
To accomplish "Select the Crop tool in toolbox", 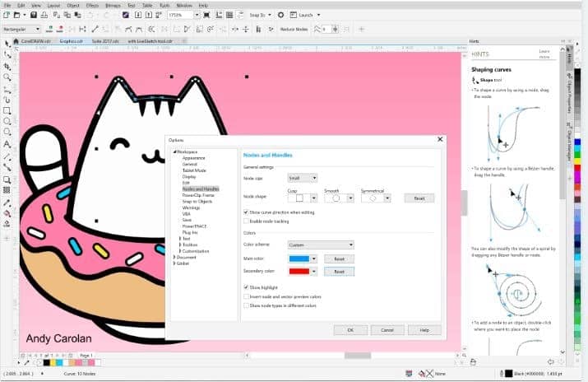I will point(7,66).
